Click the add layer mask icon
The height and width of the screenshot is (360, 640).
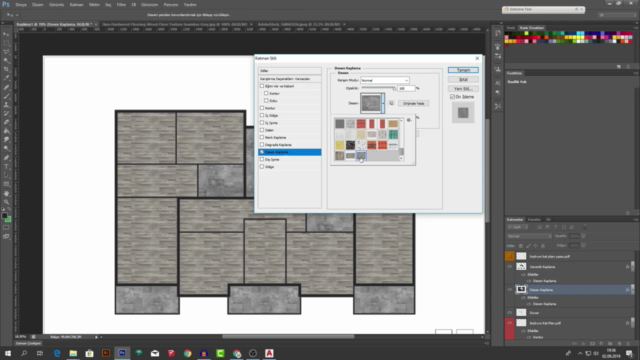click(x=592, y=344)
